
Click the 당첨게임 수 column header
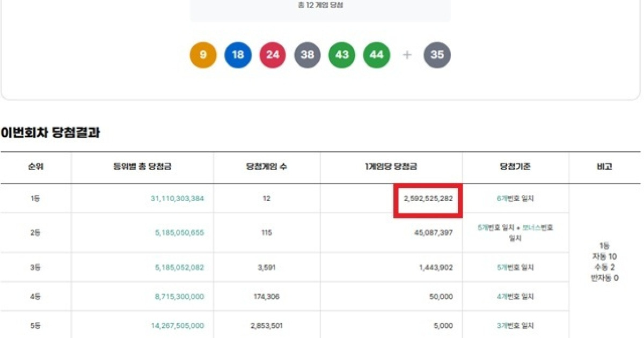coord(267,167)
